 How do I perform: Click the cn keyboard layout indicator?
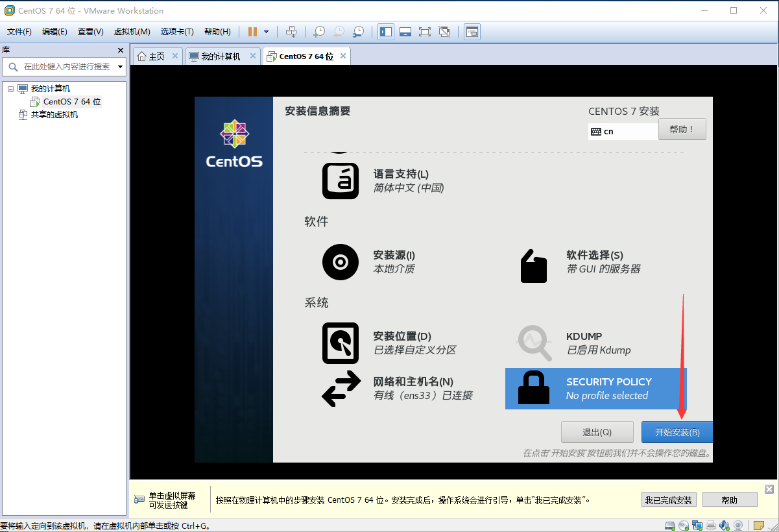pyautogui.click(x=623, y=131)
